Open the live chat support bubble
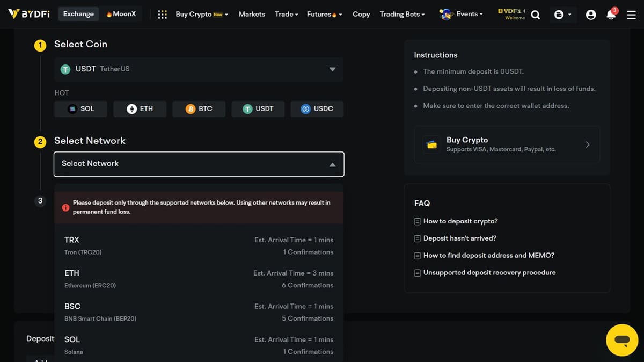Image resolution: width=644 pixels, height=362 pixels. (622, 340)
